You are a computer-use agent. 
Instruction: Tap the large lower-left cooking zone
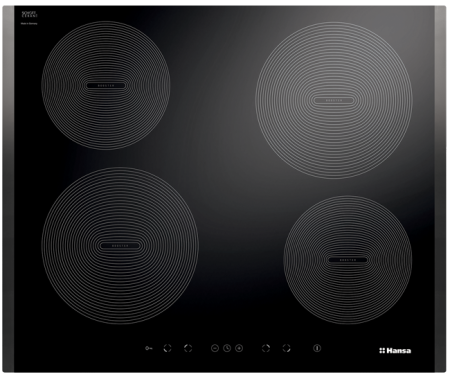(120, 246)
